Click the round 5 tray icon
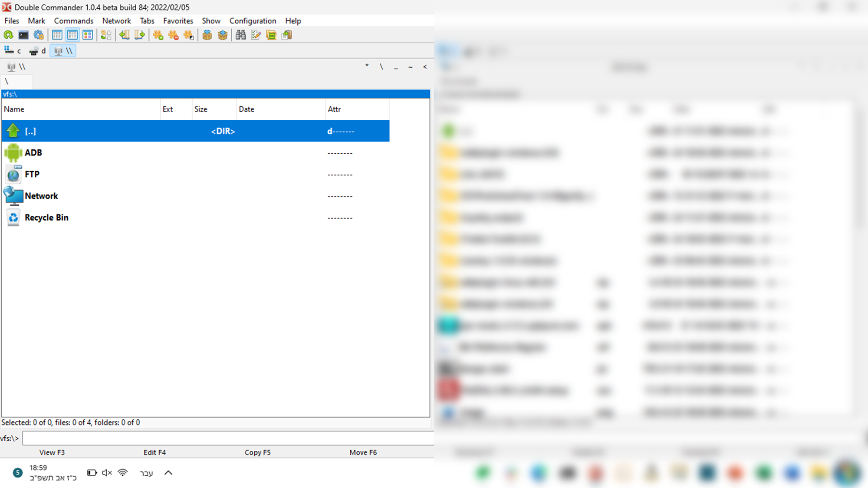 tap(17, 473)
